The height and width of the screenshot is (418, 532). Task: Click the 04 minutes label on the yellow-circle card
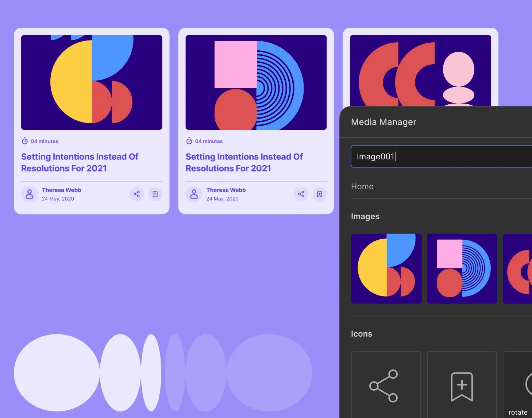click(45, 141)
